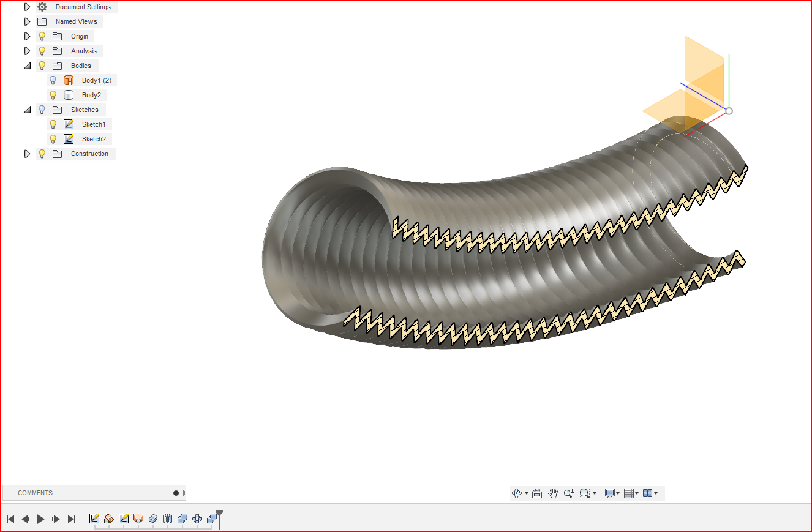Activate the Pan hand tool
The width and height of the screenshot is (812, 532).
[x=553, y=493]
